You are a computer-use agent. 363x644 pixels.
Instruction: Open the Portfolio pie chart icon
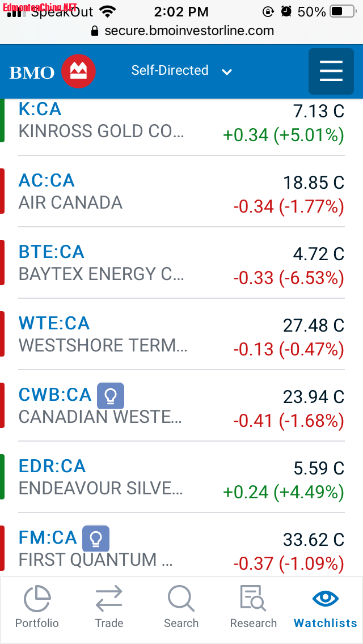(37, 600)
